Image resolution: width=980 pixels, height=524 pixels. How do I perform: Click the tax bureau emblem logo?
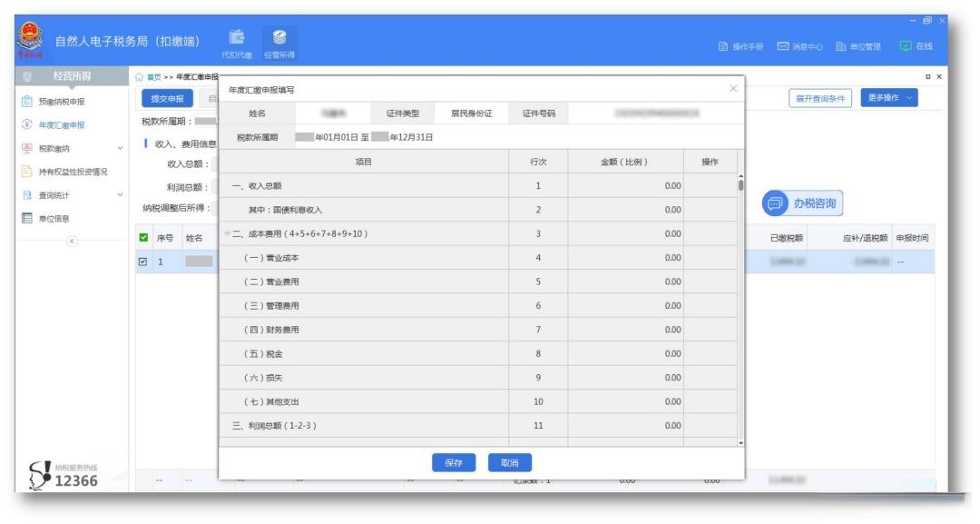click(x=30, y=41)
